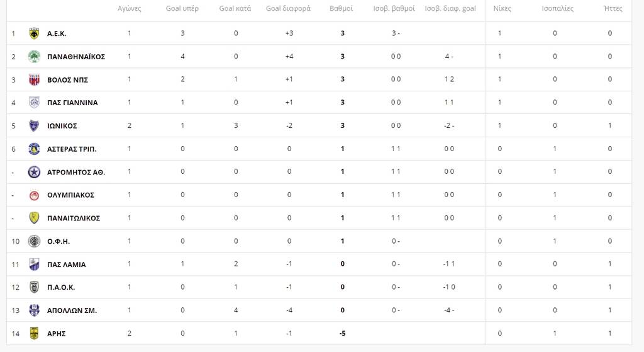Open the ΠΑΣ ΛΑΜΙΑ team link
The width and height of the screenshot is (644, 352).
pos(66,264)
